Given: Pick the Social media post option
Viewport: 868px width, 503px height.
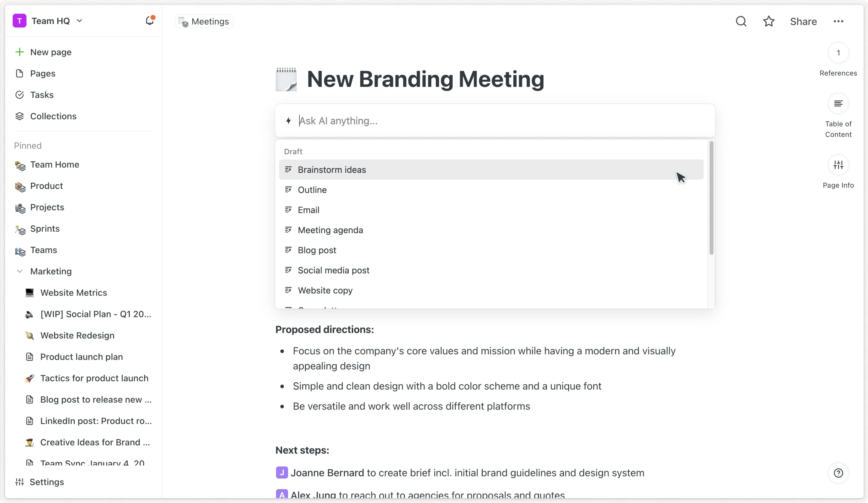Looking at the screenshot, I should [333, 270].
